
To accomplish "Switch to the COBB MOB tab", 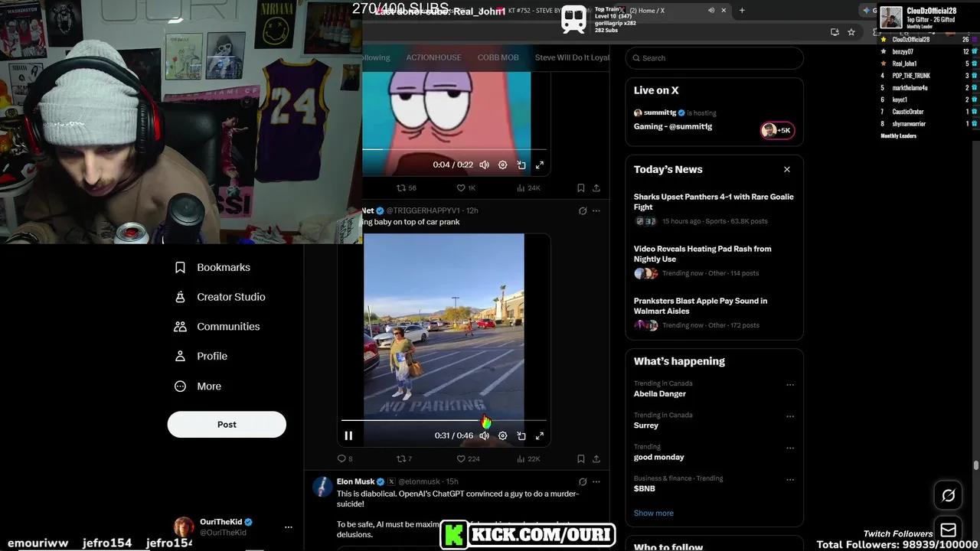I will (498, 57).
